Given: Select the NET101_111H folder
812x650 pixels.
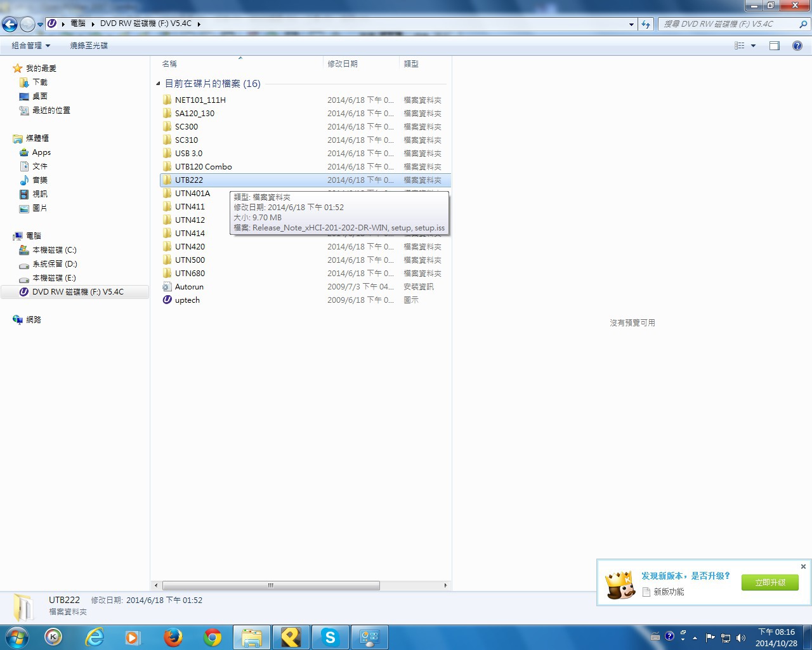Looking at the screenshot, I should 305,100.
